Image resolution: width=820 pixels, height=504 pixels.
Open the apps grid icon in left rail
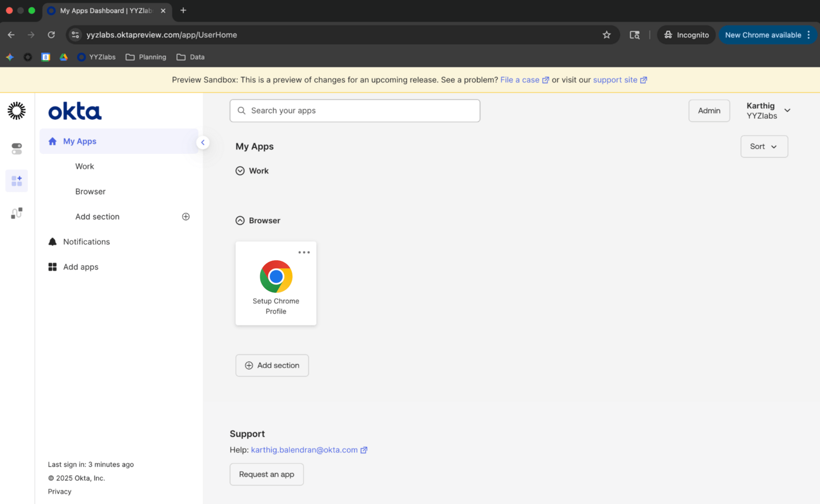[x=16, y=181]
